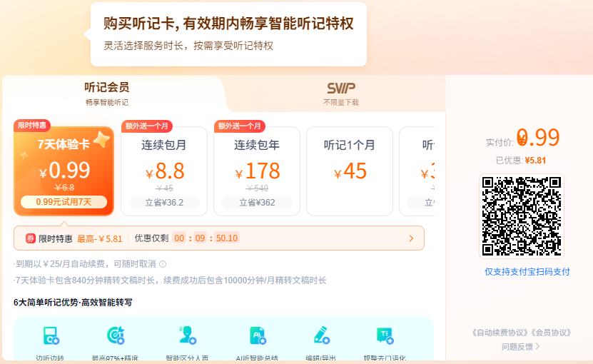Screen dimensions: 593x364
Task: Switch to the SVIP tab
Action: (341, 93)
